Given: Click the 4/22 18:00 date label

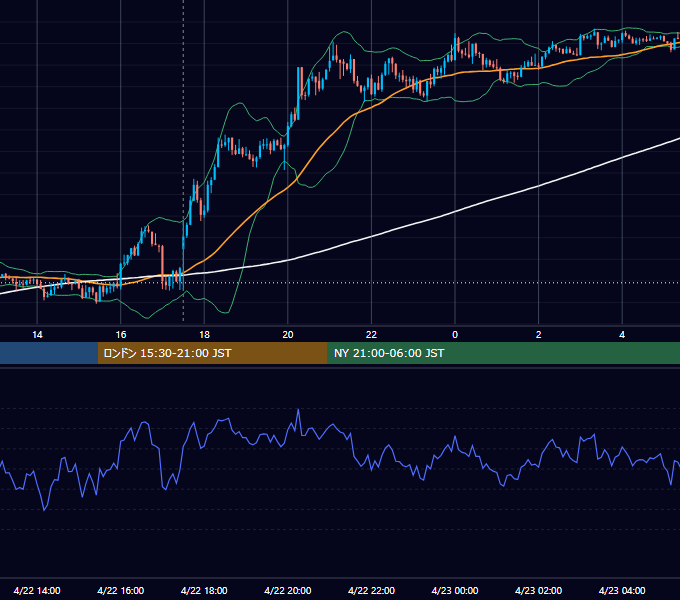Looking at the screenshot, I should pyautogui.click(x=204, y=590).
